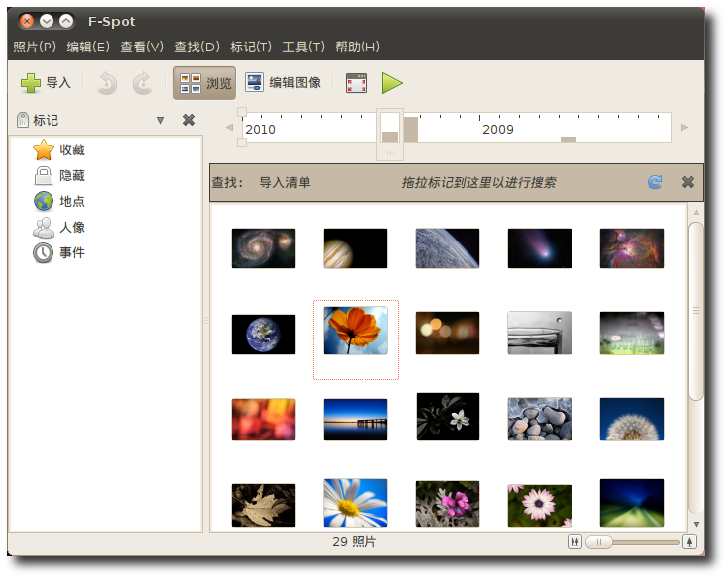The height and width of the screenshot is (579, 728).
Task: Enter fullscreen mode via the toolbar icon
Action: pos(357,83)
